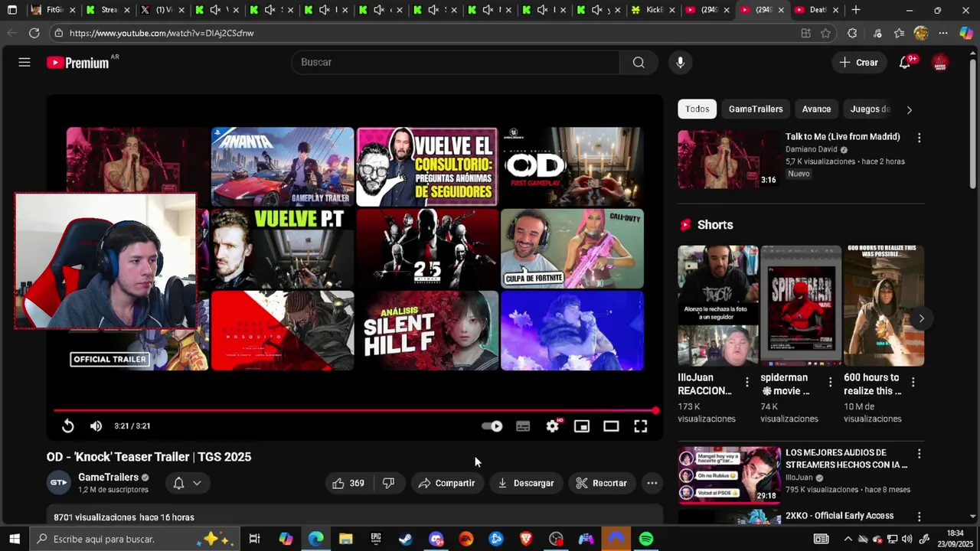Viewport: 980px width, 551px height.
Task: Open the account avatar menu
Action: click(x=940, y=63)
